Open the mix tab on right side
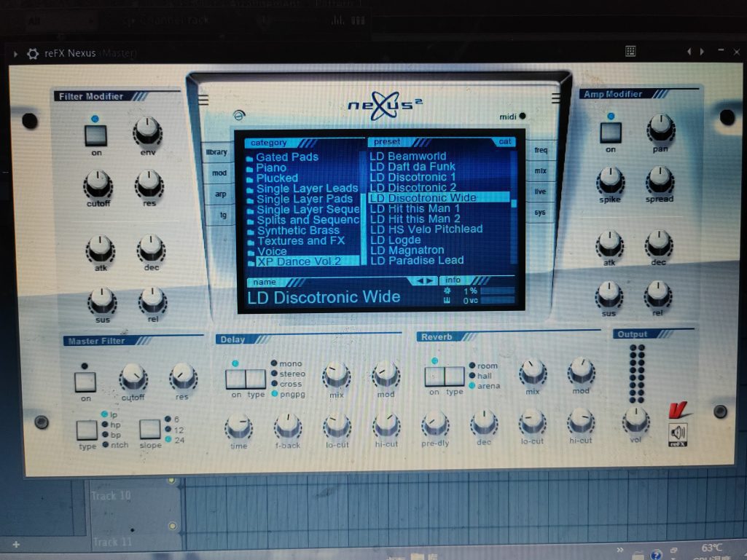The width and height of the screenshot is (747, 560). point(540,170)
